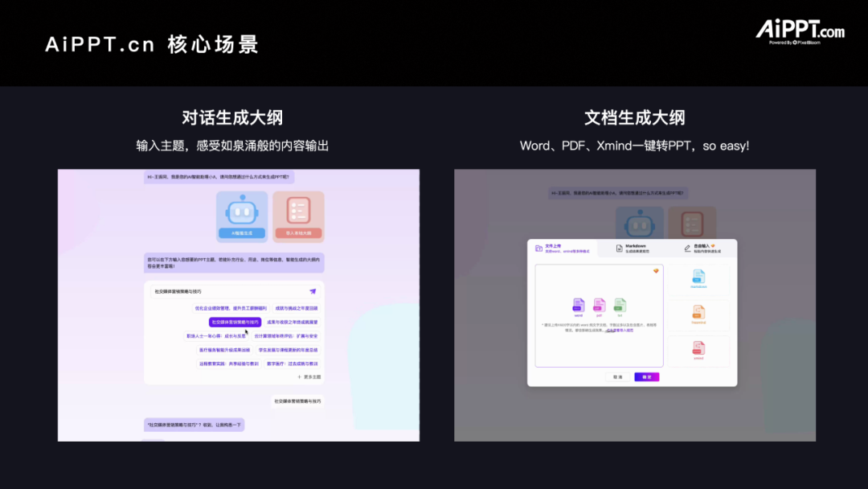The width and height of the screenshot is (868, 489).
Task: Select the word file format icon
Action: [579, 306]
